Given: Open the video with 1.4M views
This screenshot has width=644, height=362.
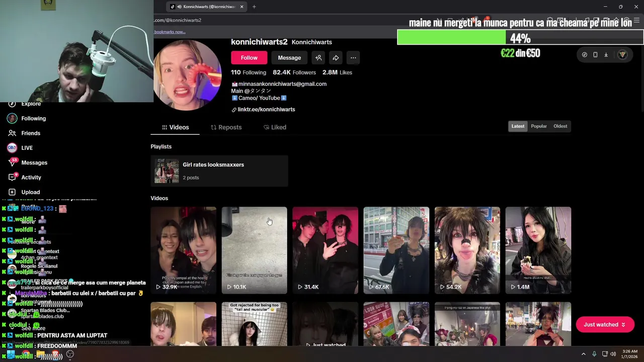Looking at the screenshot, I should point(538,250).
